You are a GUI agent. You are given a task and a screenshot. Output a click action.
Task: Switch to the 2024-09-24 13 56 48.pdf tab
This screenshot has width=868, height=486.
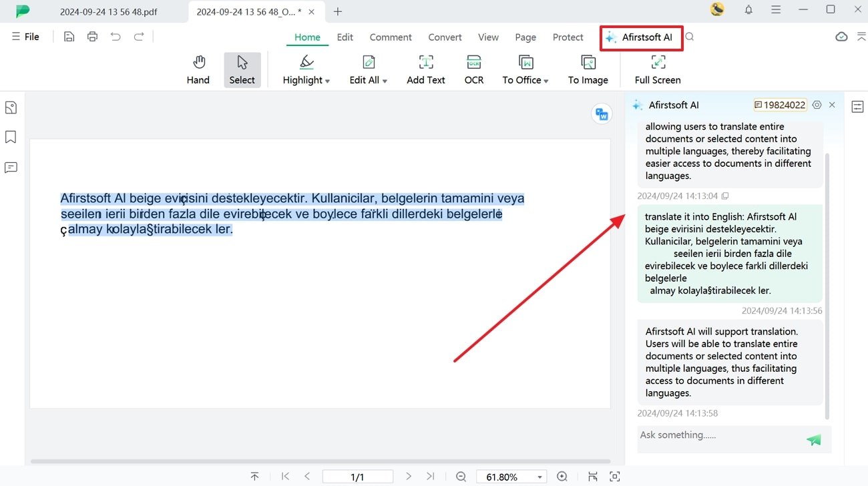tap(108, 11)
